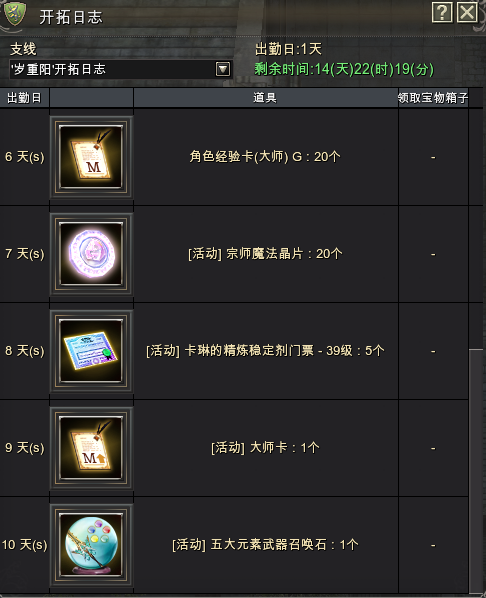Click the treasure box dash for 10 天(s)

click(x=433, y=545)
